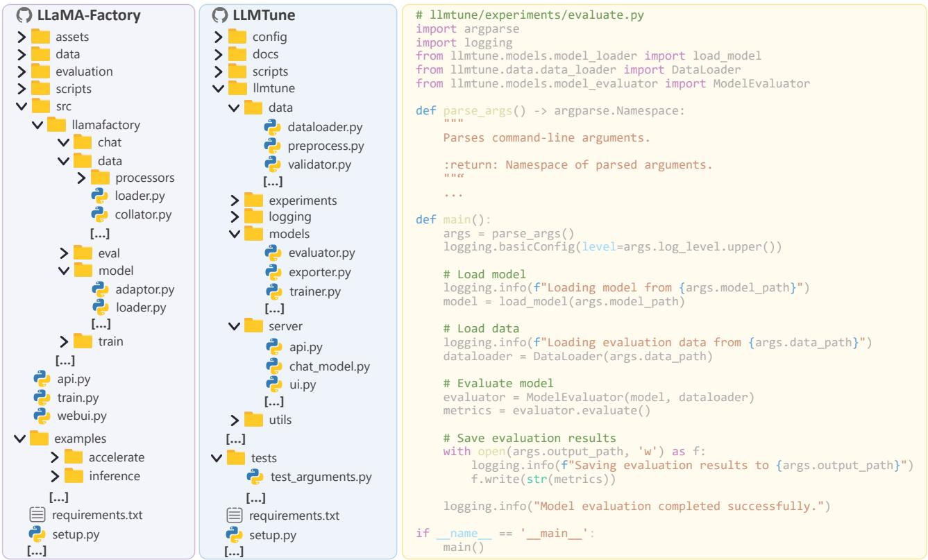Collapse the src folder
928x560 pixels.
pyautogui.click(x=22, y=107)
